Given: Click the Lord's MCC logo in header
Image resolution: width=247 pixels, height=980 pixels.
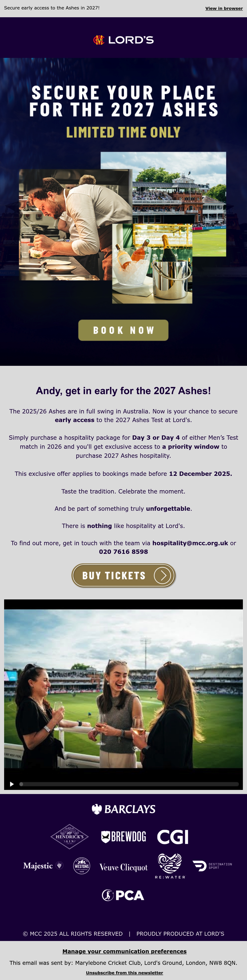Looking at the screenshot, I should 123,40.
